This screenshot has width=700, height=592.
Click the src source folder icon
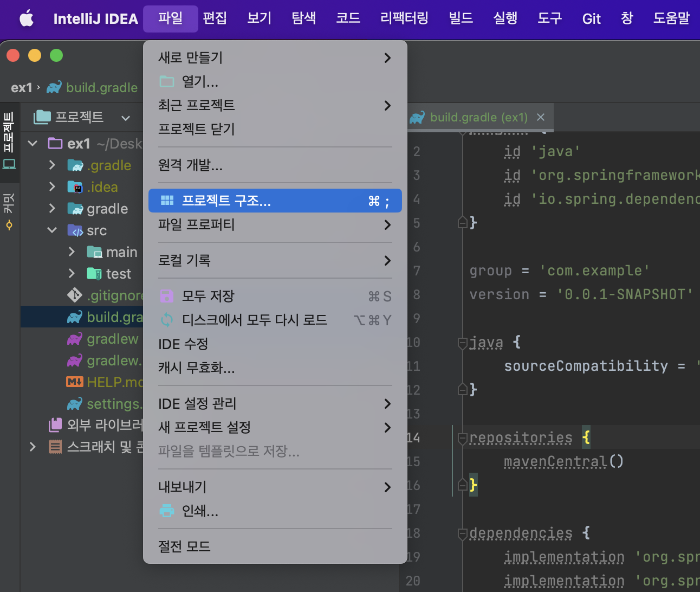click(75, 230)
